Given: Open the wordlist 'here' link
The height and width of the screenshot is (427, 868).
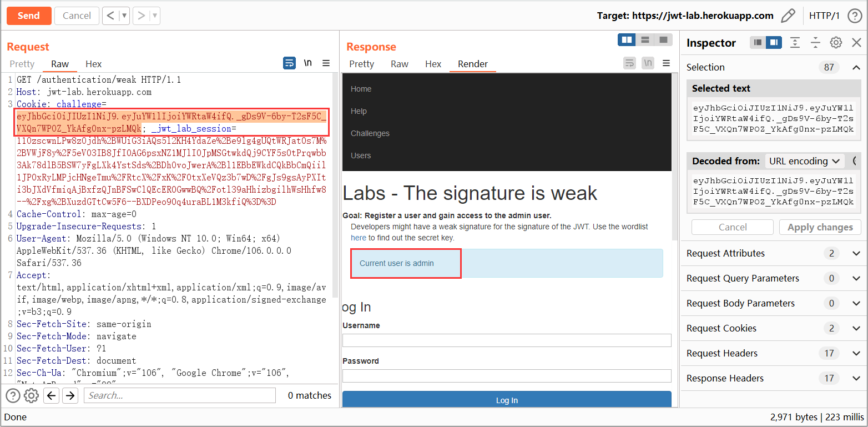Looking at the screenshot, I should [x=359, y=238].
